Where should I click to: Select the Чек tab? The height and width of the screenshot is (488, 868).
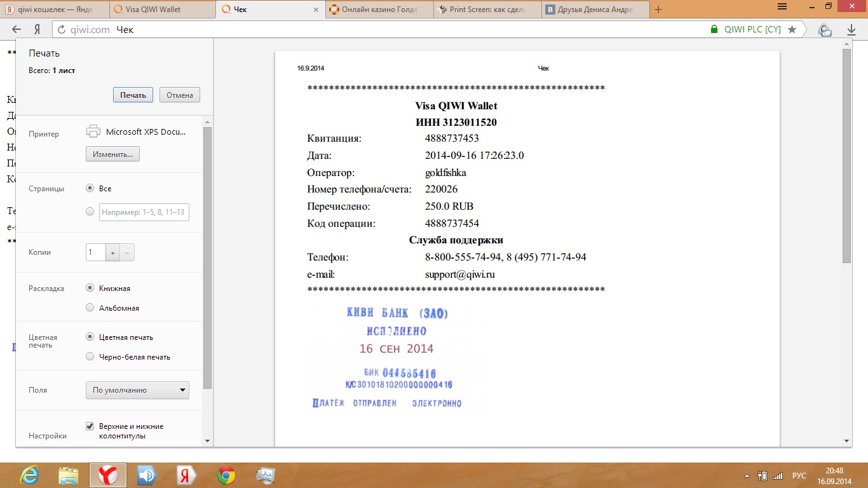(x=269, y=10)
